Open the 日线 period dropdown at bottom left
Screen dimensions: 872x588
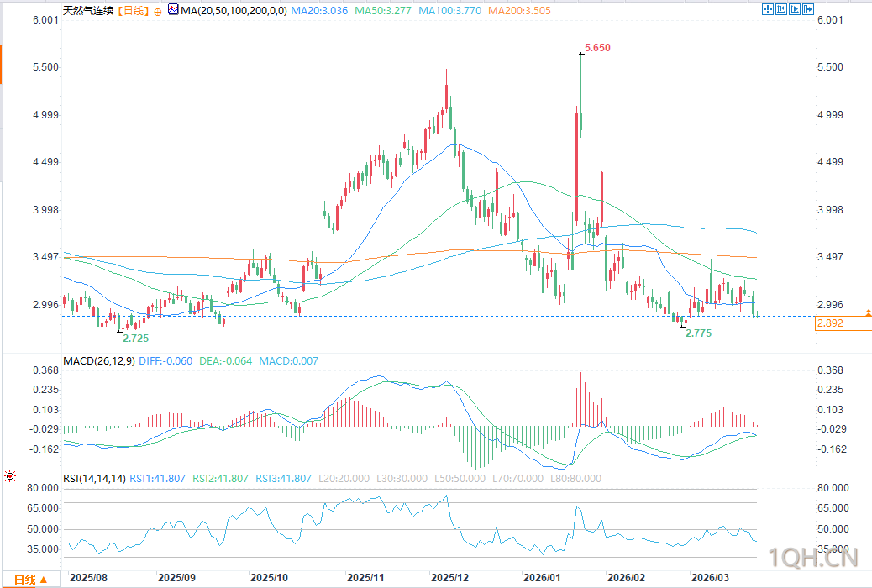click(x=30, y=580)
